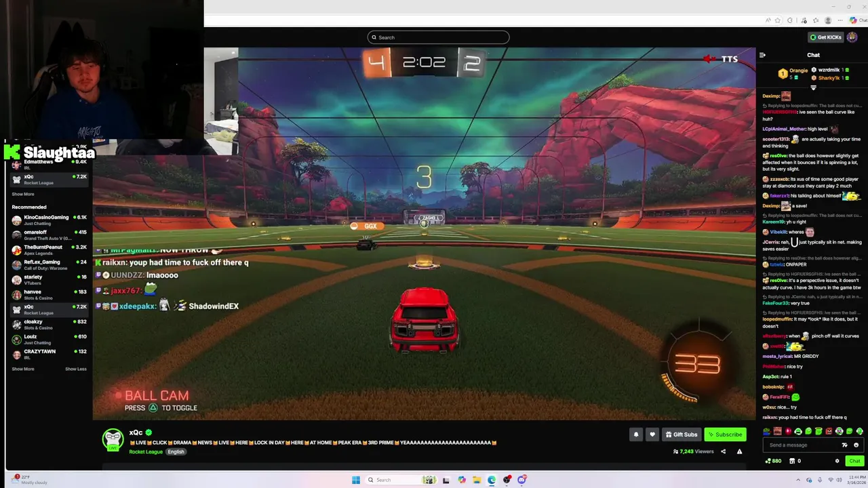Click the LCplAnimal_Mother username in chat
Screen dimensions: 868x488
tap(784, 129)
